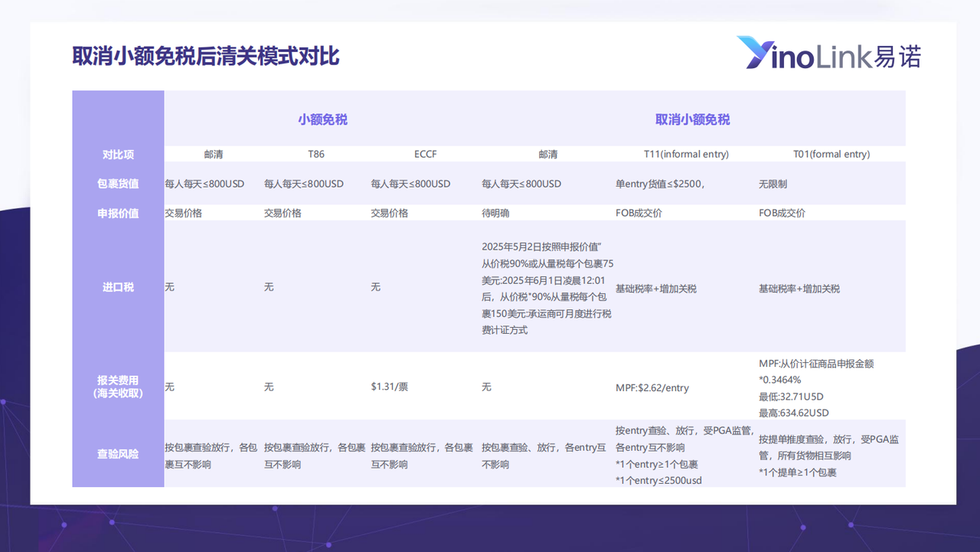The image size is (980, 552).
Task: Select 按包裹查验、放行，各entry互不影响 cell
Action: 544,456
